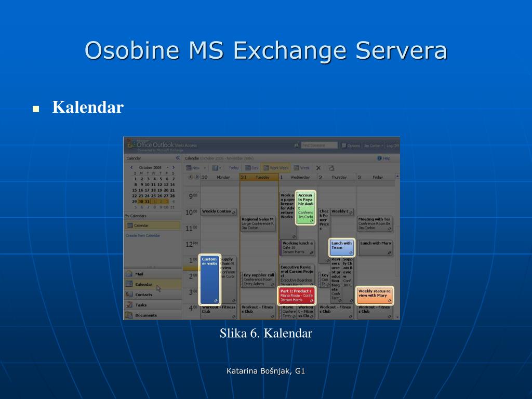The image size is (532, 399).
Task: Open Options in the top bar
Action: tap(351, 145)
